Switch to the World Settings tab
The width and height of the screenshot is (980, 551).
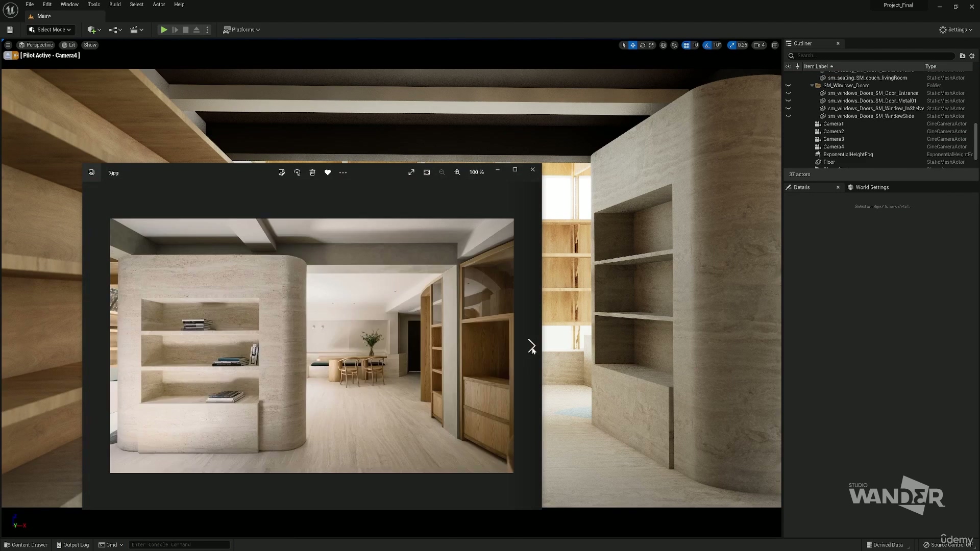click(x=871, y=187)
